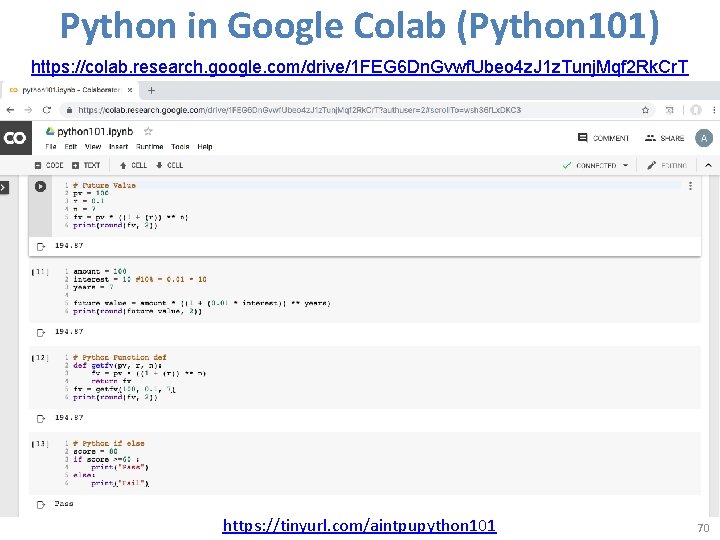Go back with browser back arrow
The image size is (720, 540).
pos(10,110)
